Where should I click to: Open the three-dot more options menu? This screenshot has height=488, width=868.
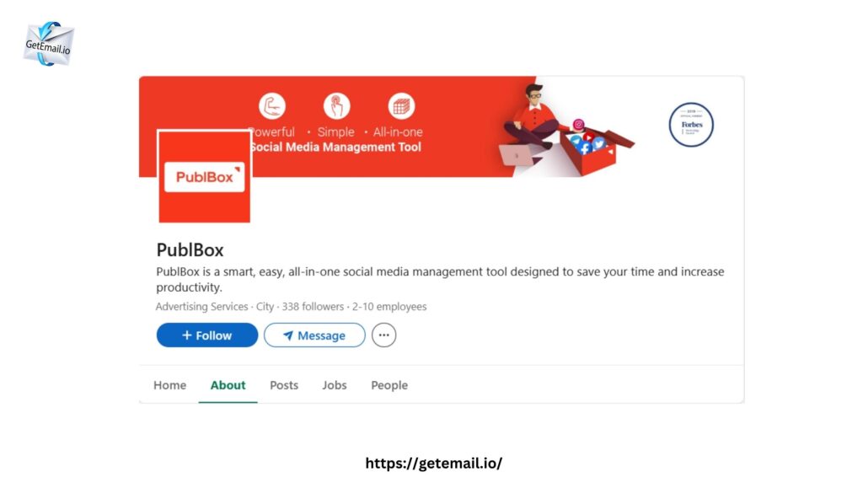tap(383, 335)
